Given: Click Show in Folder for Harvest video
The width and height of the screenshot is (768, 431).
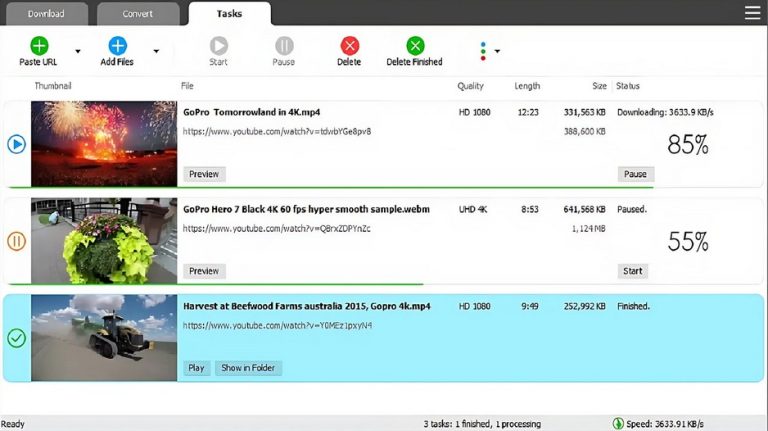Looking at the screenshot, I should pos(248,368).
